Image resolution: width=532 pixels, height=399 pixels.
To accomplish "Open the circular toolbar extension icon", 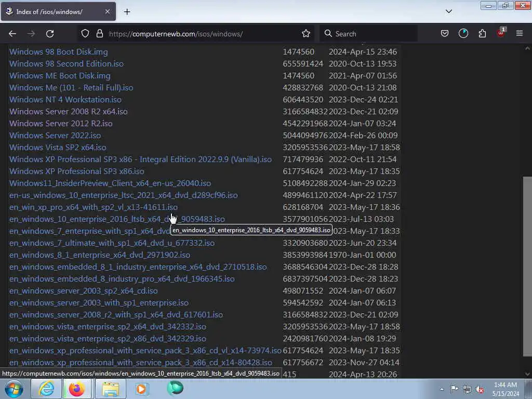I will tap(463, 34).
